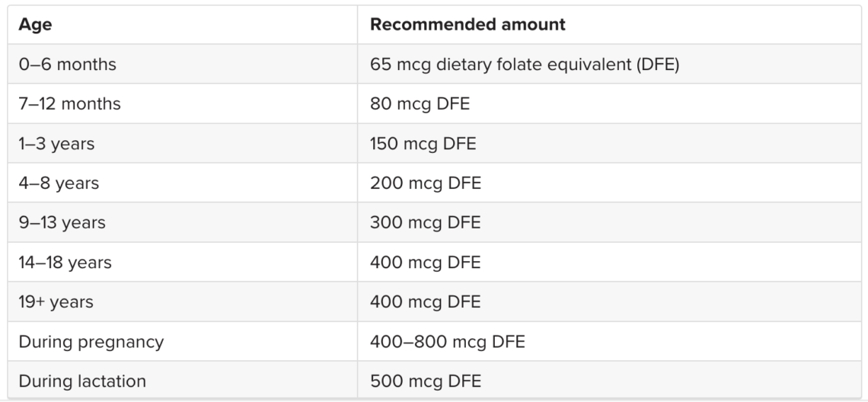Select the "0–6 months" age cell

click(x=68, y=64)
